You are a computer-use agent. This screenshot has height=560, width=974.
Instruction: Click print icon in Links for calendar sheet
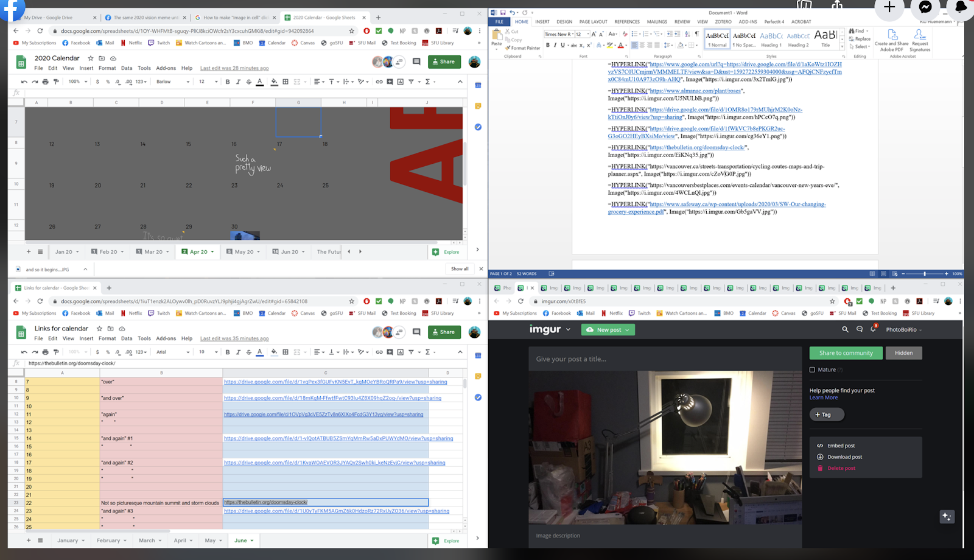[x=45, y=352]
